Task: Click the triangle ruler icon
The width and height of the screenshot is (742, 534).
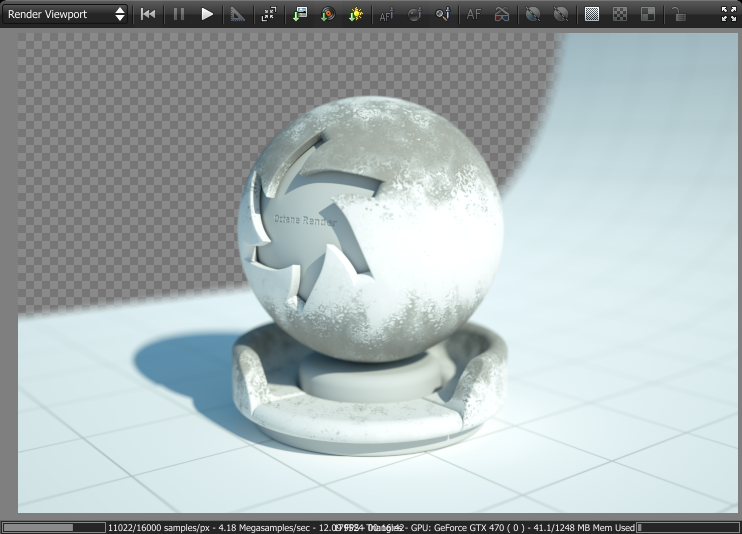Action: (x=238, y=14)
